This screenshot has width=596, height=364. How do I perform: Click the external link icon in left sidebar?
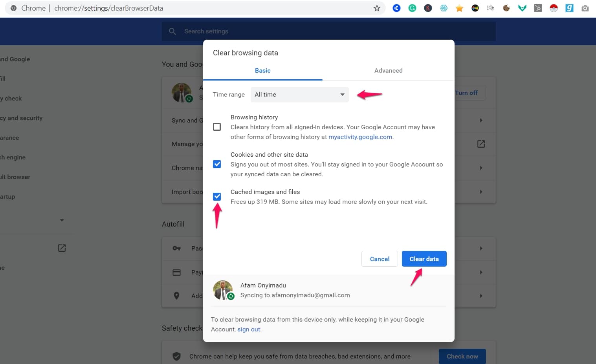tap(62, 248)
